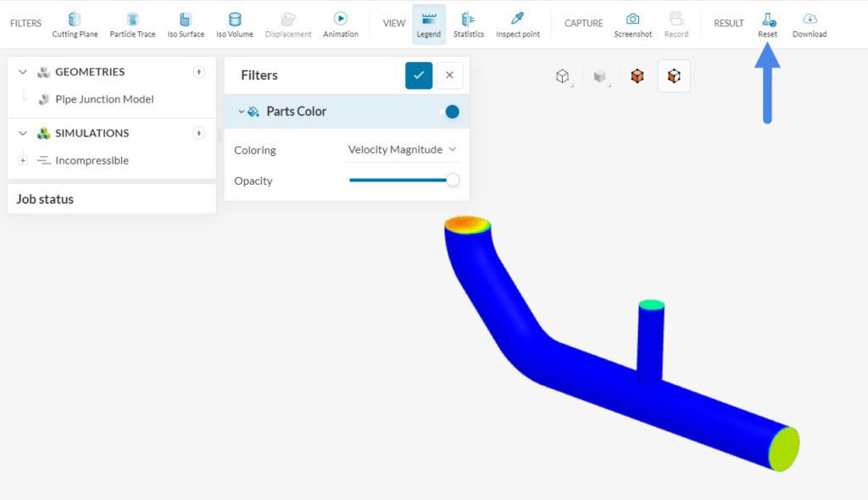Toggle the Legend display
Image resolution: width=868 pixels, height=500 pixels.
[x=428, y=24]
